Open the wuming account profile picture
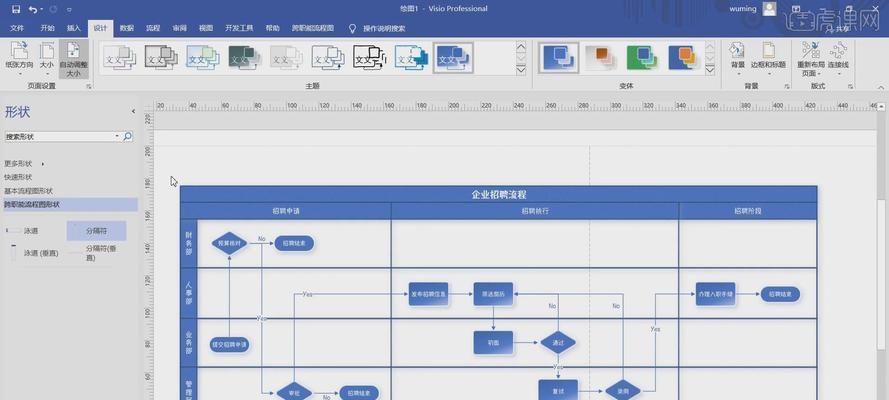This screenshot has width=889, height=400. [x=769, y=8]
